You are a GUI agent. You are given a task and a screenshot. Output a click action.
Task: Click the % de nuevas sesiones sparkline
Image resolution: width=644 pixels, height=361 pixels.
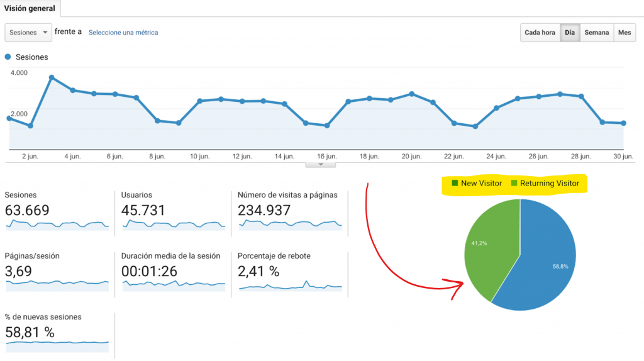pos(57,346)
